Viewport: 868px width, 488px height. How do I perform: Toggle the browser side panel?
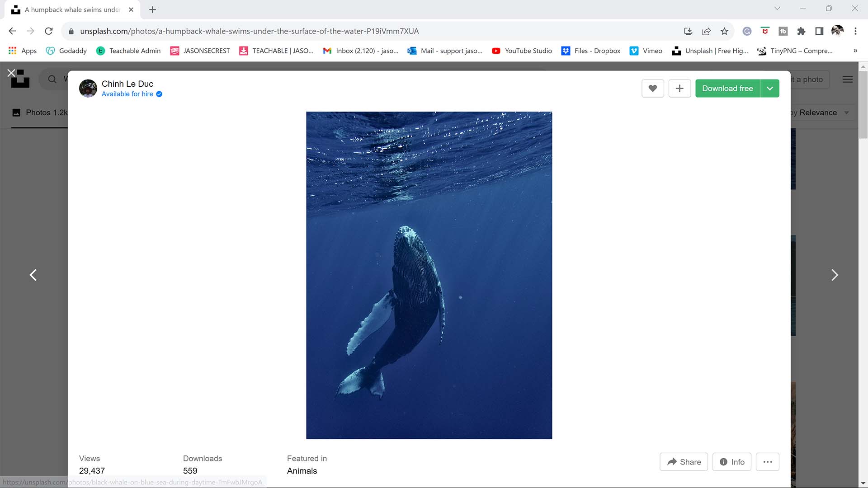pyautogui.click(x=819, y=31)
